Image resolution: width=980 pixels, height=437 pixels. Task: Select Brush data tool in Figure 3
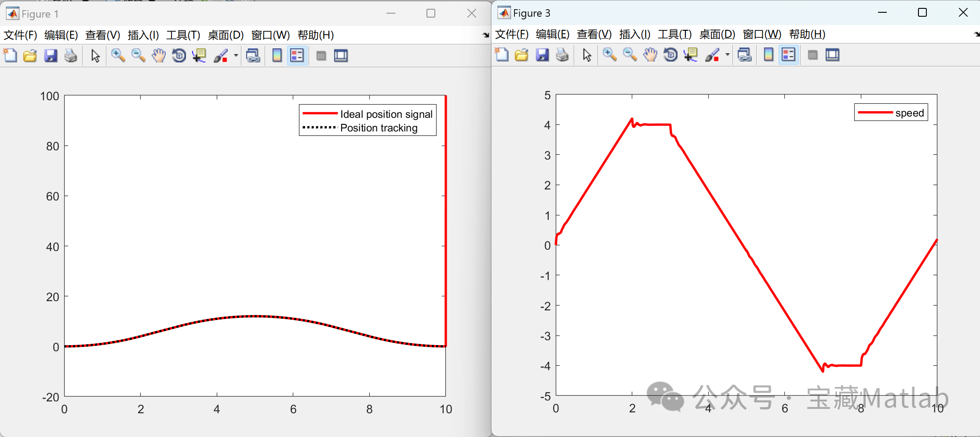[713, 55]
